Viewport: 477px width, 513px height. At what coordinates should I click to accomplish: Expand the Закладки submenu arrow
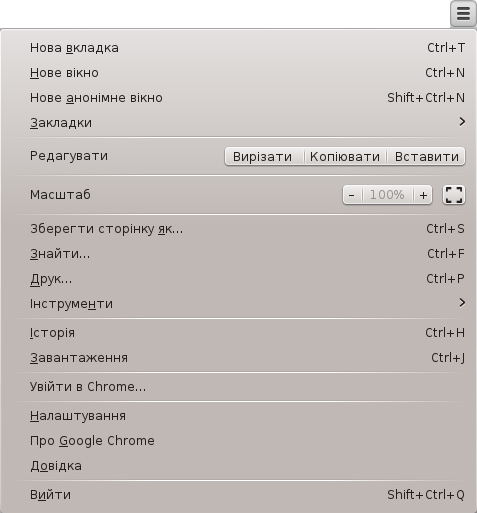coord(462,122)
